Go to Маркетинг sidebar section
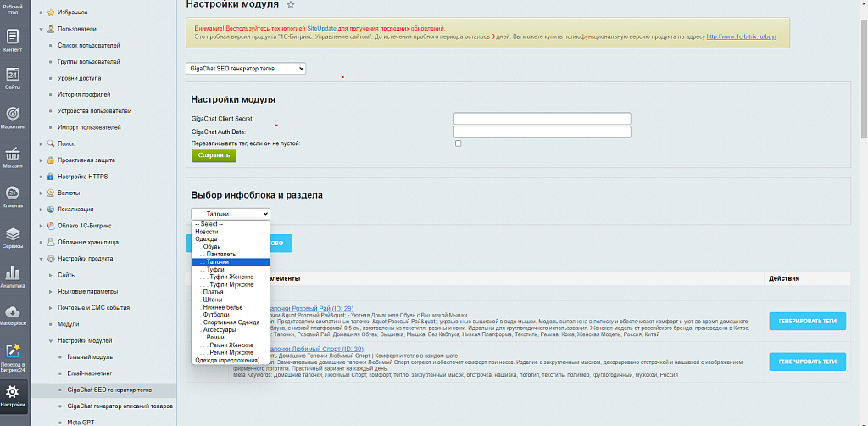The image size is (868, 426). (x=13, y=117)
